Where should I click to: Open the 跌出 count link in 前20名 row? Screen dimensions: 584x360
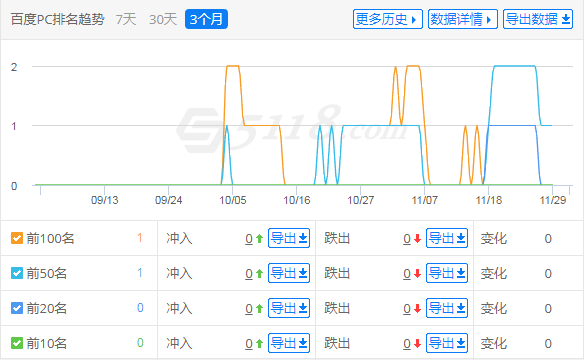click(407, 309)
